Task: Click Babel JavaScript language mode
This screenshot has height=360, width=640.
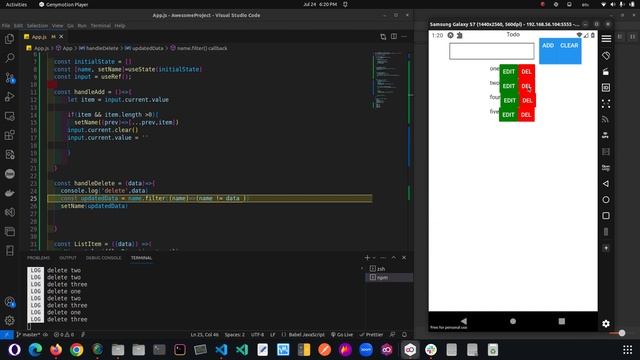Action: coord(306,335)
